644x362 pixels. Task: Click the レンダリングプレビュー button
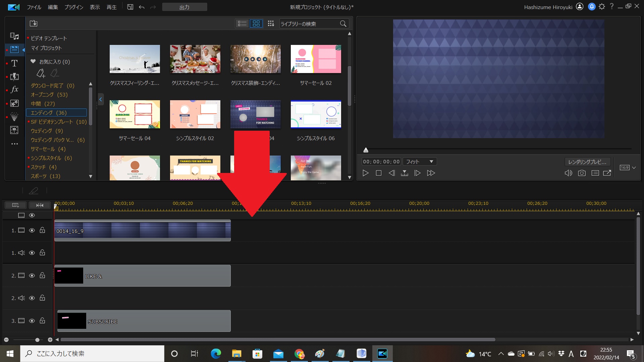click(587, 162)
